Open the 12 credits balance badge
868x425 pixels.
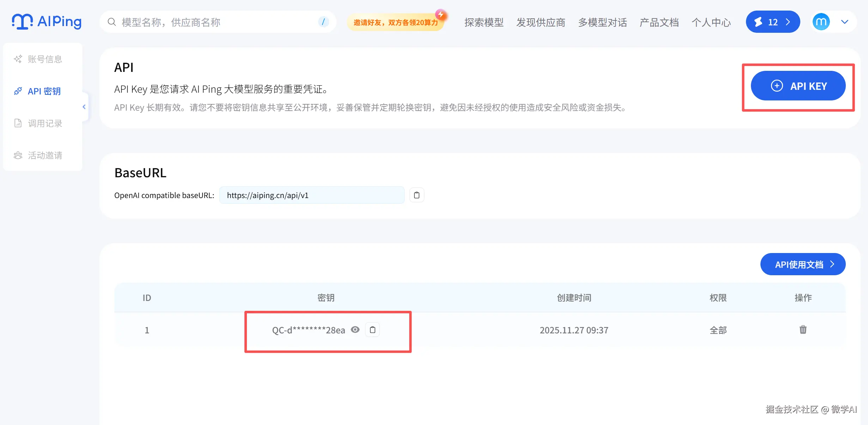[772, 22]
